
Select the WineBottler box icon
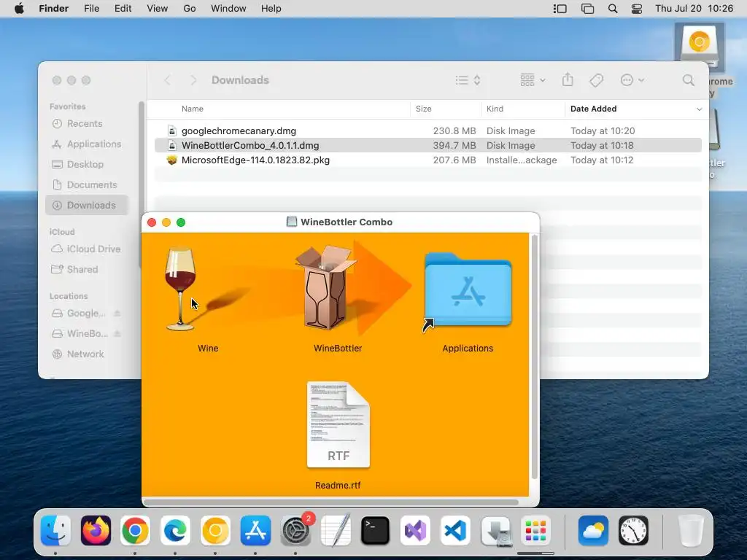pos(325,287)
